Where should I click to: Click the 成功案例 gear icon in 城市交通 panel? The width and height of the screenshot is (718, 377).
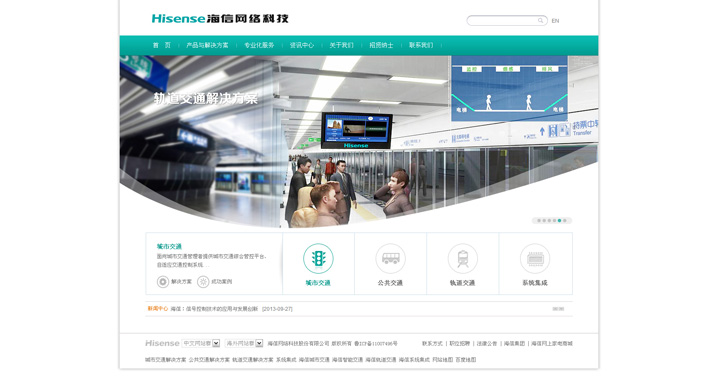click(x=203, y=282)
